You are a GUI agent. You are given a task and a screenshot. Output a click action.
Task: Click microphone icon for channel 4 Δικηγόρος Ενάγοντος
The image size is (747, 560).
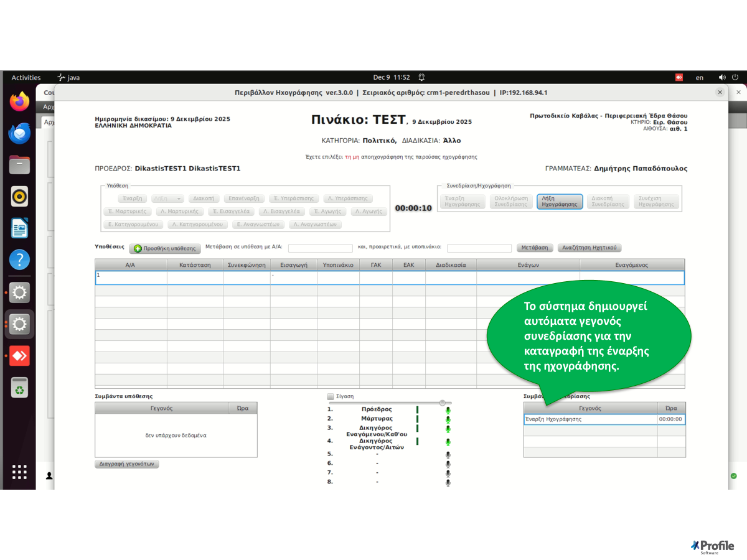tap(448, 442)
